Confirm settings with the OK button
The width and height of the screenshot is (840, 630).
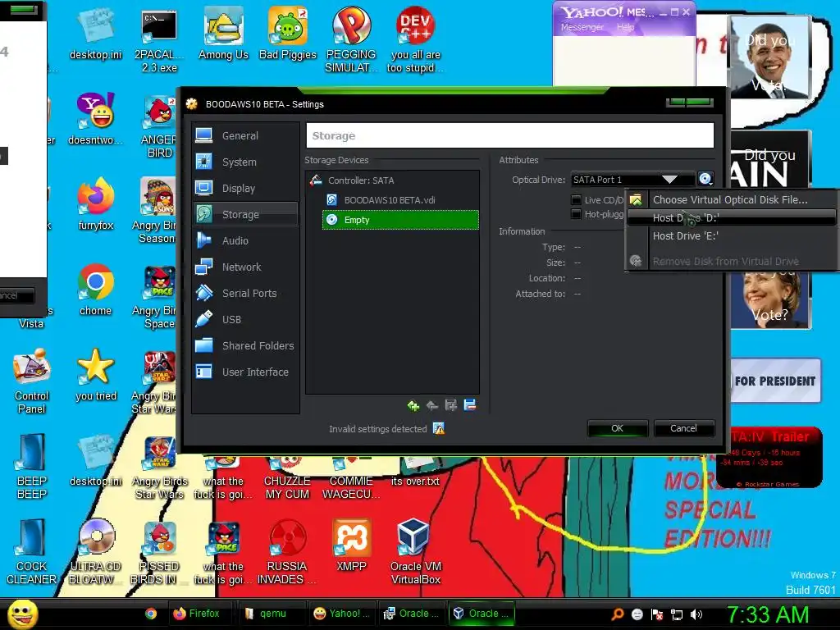[x=617, y=428]
